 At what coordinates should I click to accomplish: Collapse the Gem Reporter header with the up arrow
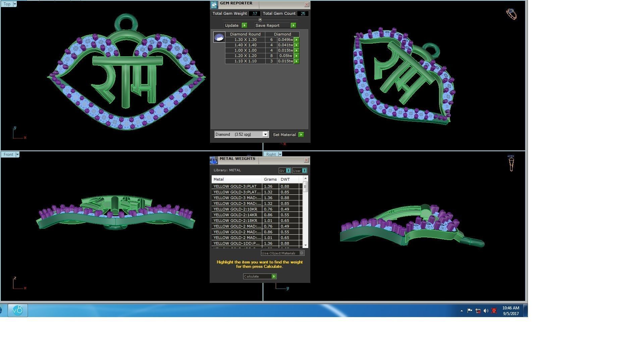[260, 19]
